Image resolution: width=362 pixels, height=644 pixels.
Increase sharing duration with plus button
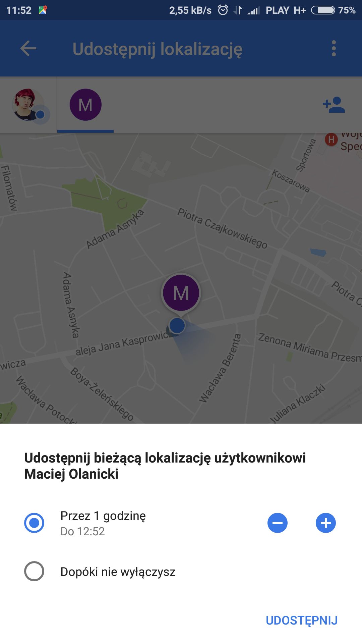(326, 523)
